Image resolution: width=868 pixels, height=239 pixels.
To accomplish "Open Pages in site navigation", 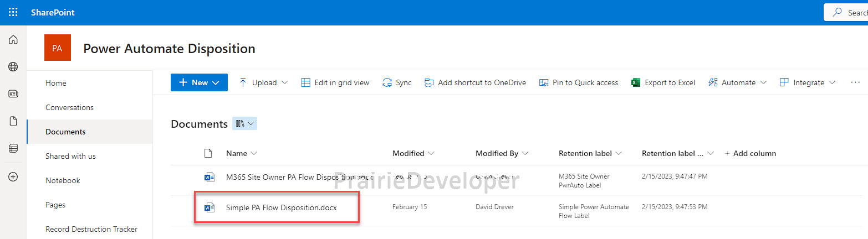I will pyautogui.click(x=55, y=205).
